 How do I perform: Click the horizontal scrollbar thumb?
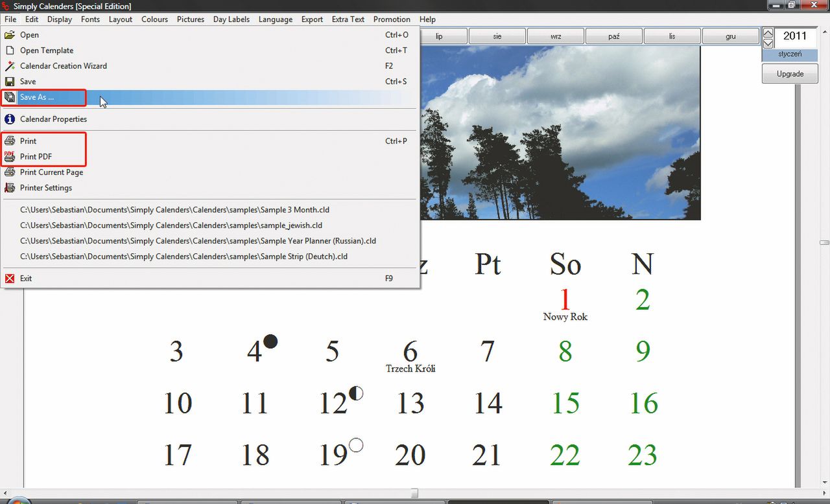tap(414, 494)
